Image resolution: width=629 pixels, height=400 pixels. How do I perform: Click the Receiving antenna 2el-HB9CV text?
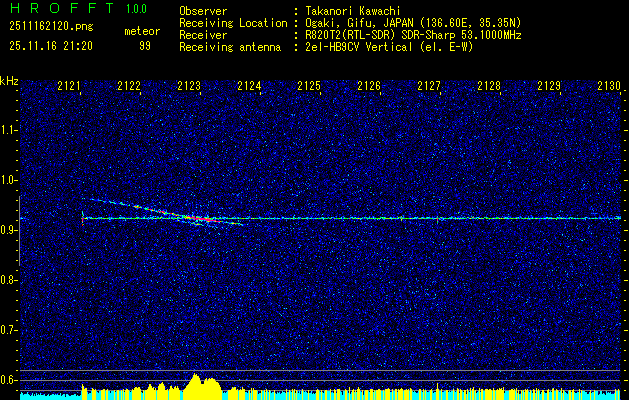click(x=389, y=47)
